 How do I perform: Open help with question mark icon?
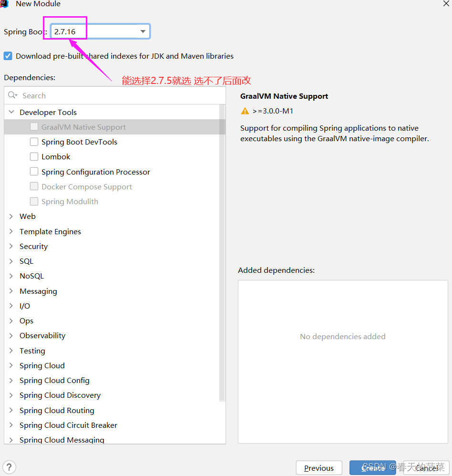[x=9, y=467]
